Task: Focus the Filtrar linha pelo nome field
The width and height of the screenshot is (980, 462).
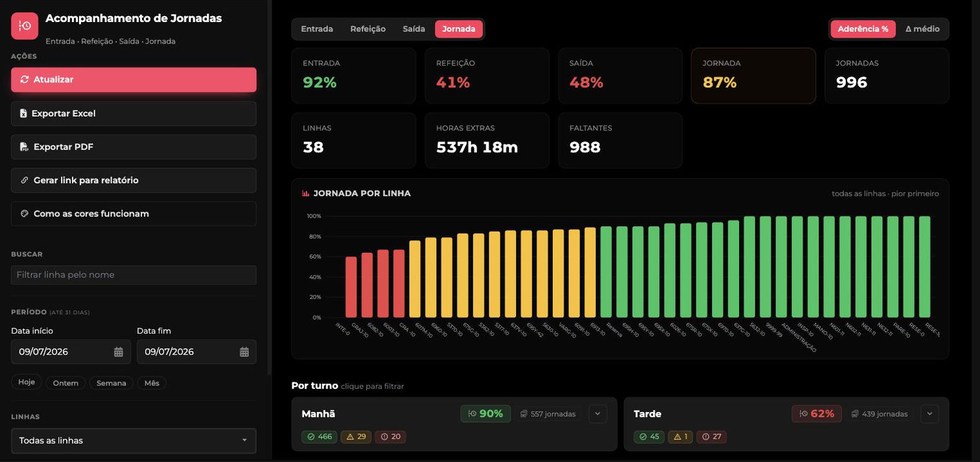Action: point(134,275)
